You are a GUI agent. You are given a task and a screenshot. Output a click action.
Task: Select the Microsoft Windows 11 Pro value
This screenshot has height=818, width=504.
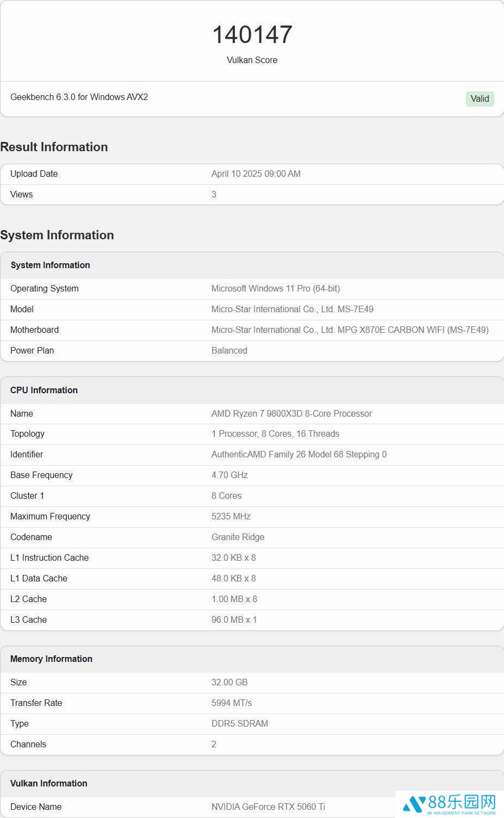click(275, 289)
